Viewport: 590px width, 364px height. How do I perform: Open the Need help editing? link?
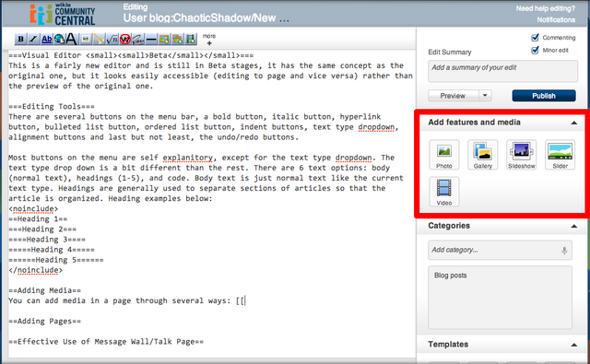[545, 8]
